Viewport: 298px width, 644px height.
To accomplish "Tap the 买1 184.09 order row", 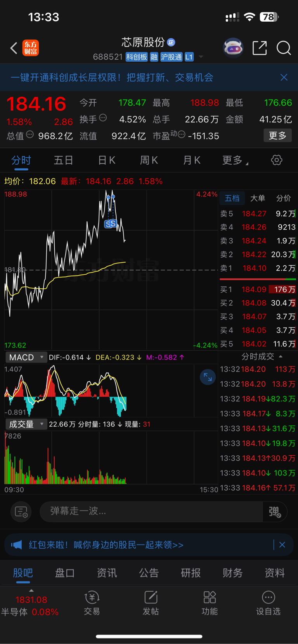I will click(x=258, y=289).
